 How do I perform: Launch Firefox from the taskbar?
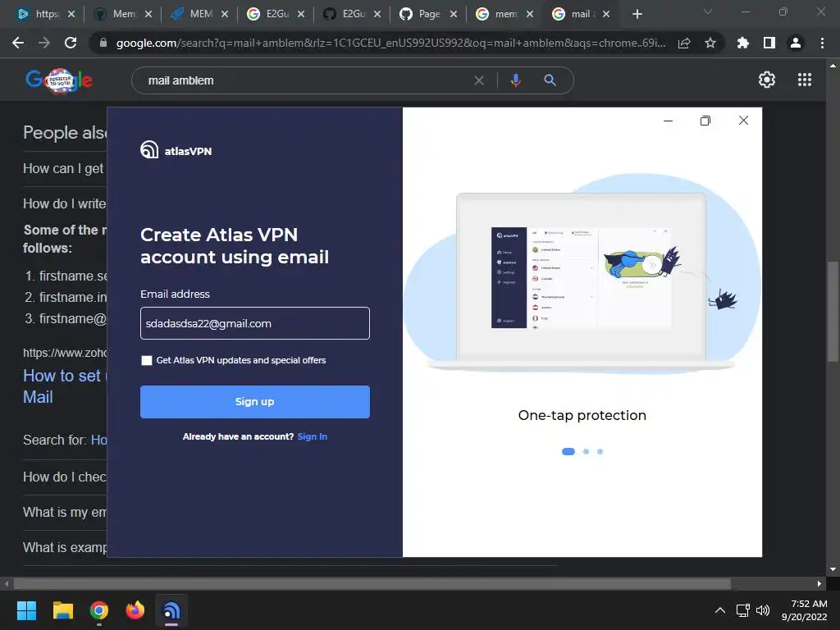pos(135,610)
